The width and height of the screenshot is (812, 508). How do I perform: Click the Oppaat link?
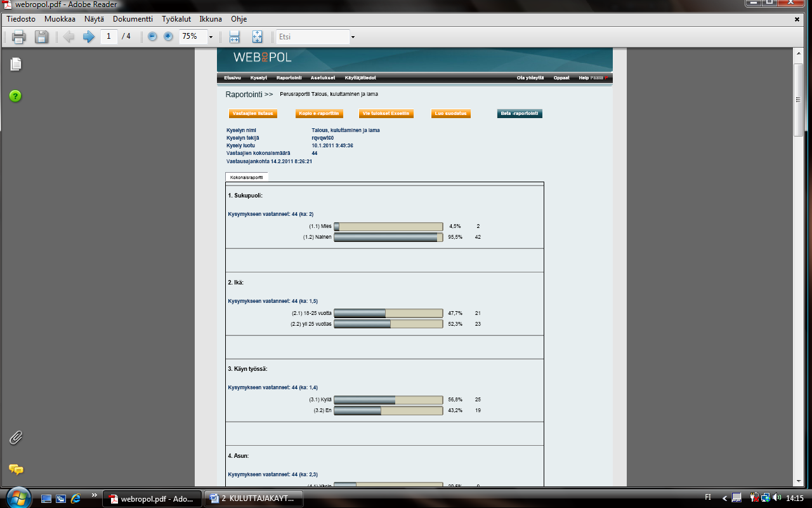tap(561, 77)
